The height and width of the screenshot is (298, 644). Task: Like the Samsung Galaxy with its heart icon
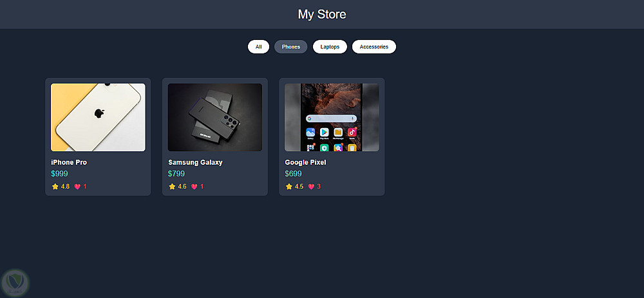pos(194,187)
